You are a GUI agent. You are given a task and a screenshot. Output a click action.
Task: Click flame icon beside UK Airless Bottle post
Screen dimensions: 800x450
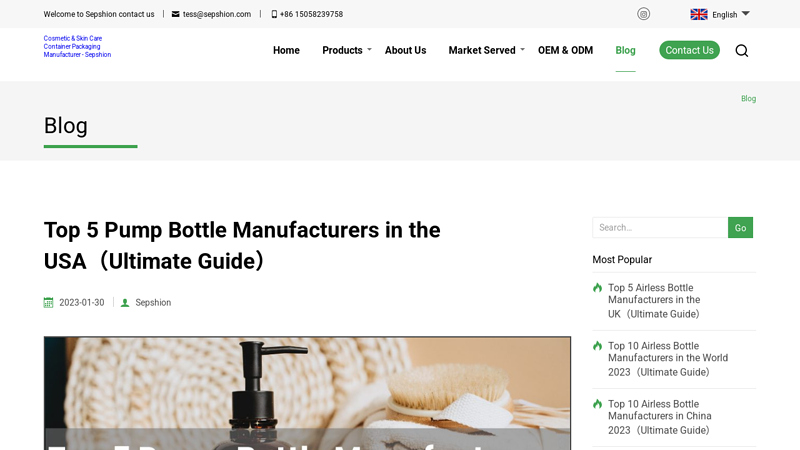coord(597,288)
